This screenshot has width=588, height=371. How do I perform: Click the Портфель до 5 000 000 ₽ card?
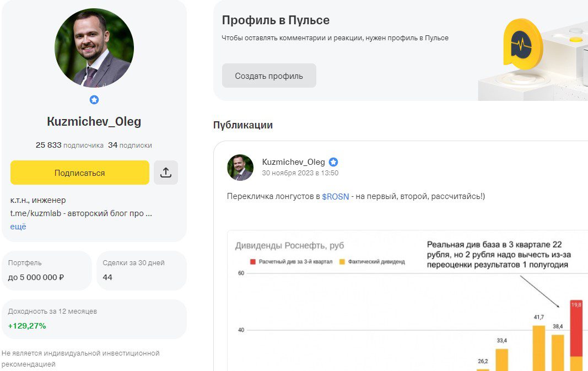47,270
